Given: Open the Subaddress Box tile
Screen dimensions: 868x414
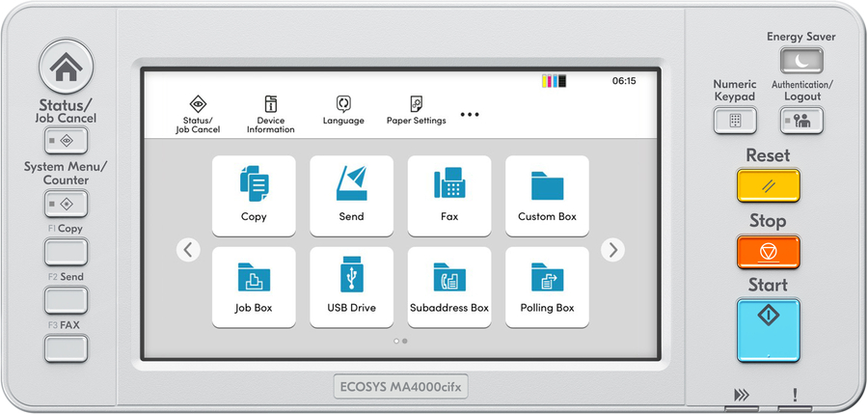Looking at the screenshot, I should coord(449,288).
